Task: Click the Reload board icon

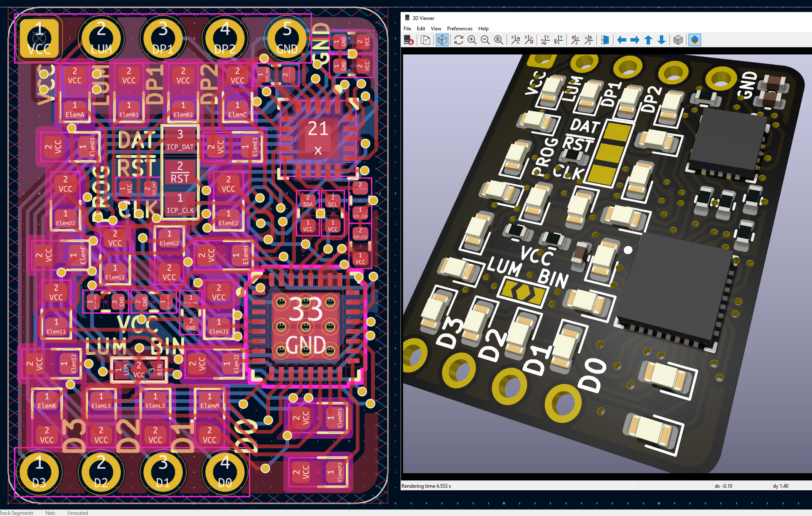Action: 408,40
